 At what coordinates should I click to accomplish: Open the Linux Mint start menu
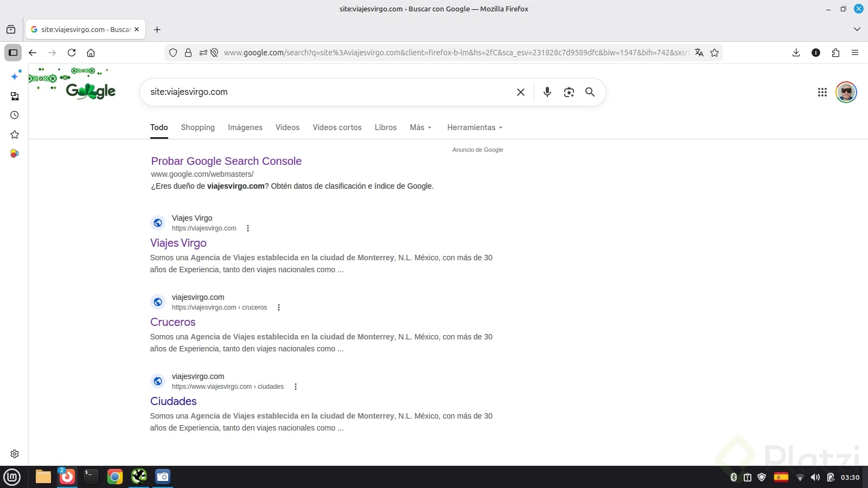(12, 477)
